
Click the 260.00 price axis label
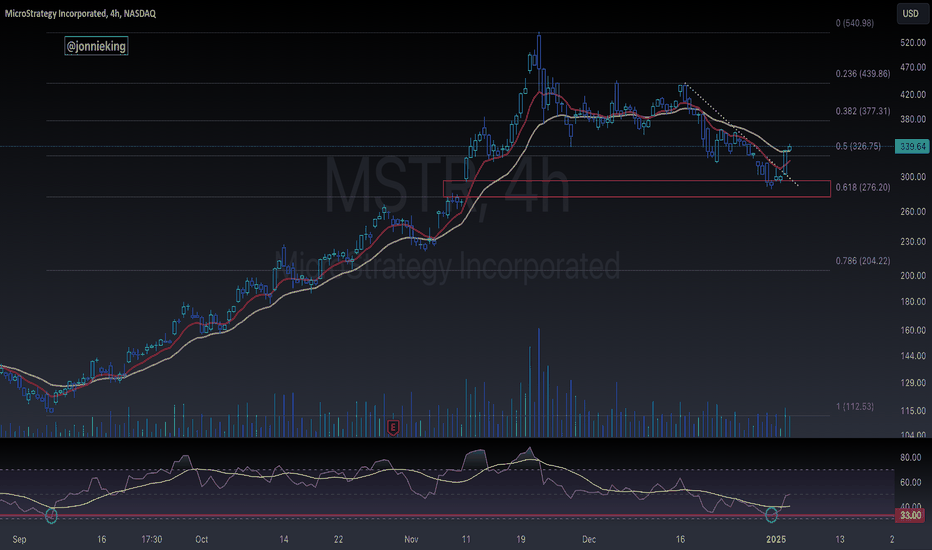tap(913, 212)
